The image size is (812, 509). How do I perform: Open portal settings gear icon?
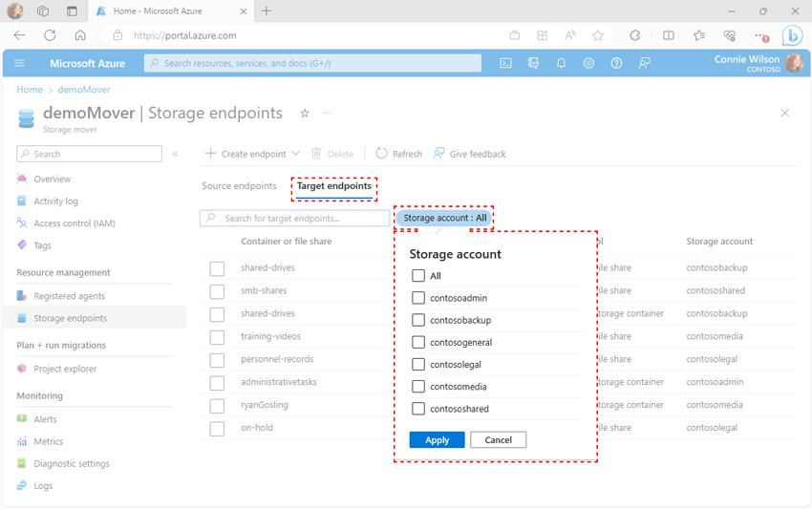tap(588, 63)
